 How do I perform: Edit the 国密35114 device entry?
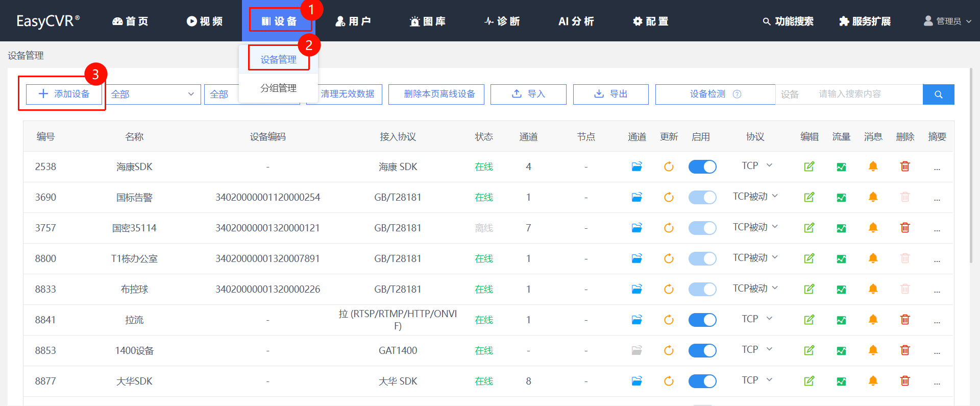coord(809,228)
